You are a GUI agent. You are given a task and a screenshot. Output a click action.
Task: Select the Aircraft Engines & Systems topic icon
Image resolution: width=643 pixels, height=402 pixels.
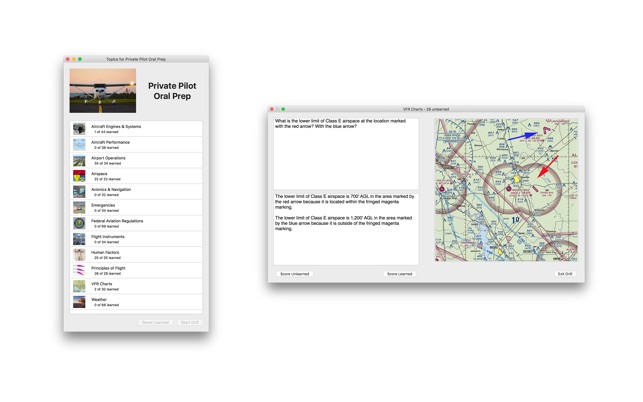point(79,129)
